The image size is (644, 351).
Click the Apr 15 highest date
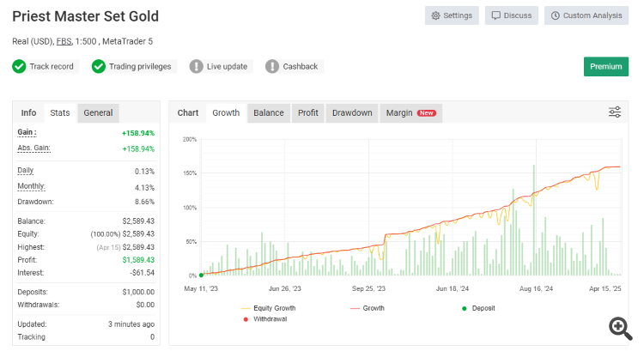point(109,247)
